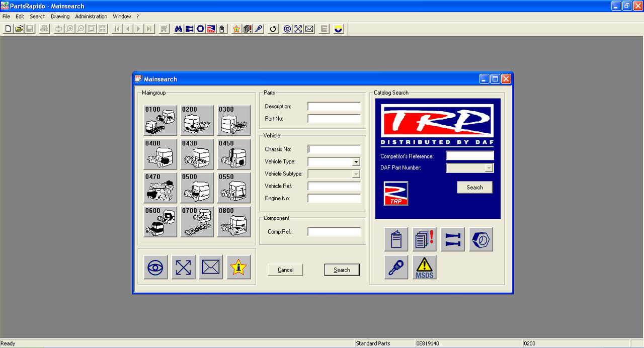644x348 pixels.
Task: Click the Engine No input field
Action: point(334,198)
